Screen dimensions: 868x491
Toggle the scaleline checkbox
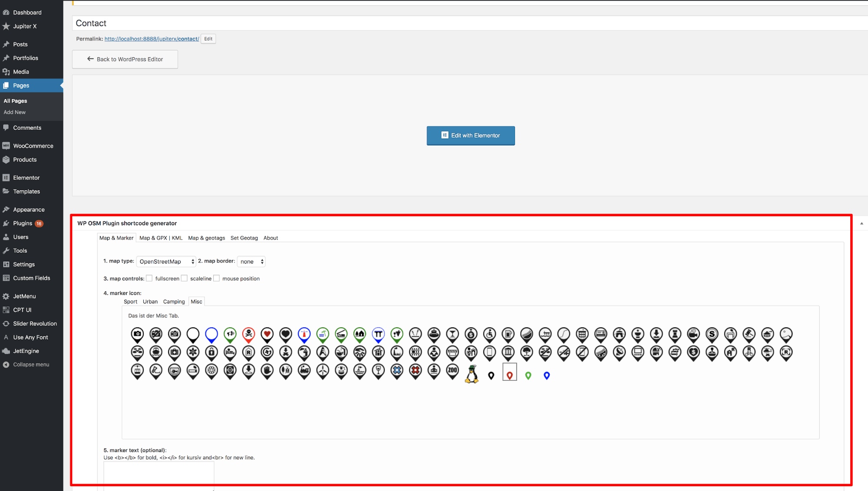pos(184,278)
